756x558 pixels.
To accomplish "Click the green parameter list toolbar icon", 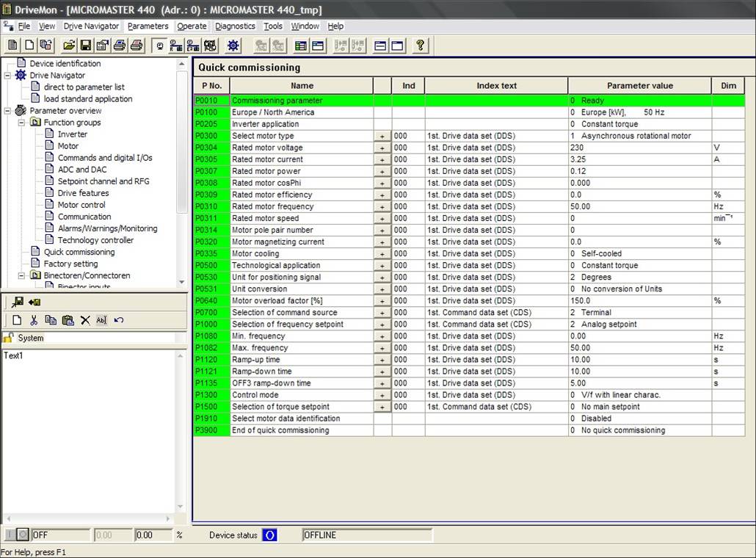I will click(300, 46).
